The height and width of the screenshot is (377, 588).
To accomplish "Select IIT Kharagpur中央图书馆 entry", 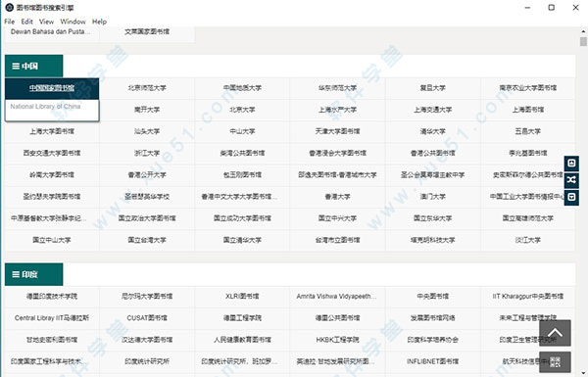I will (528, 297).
